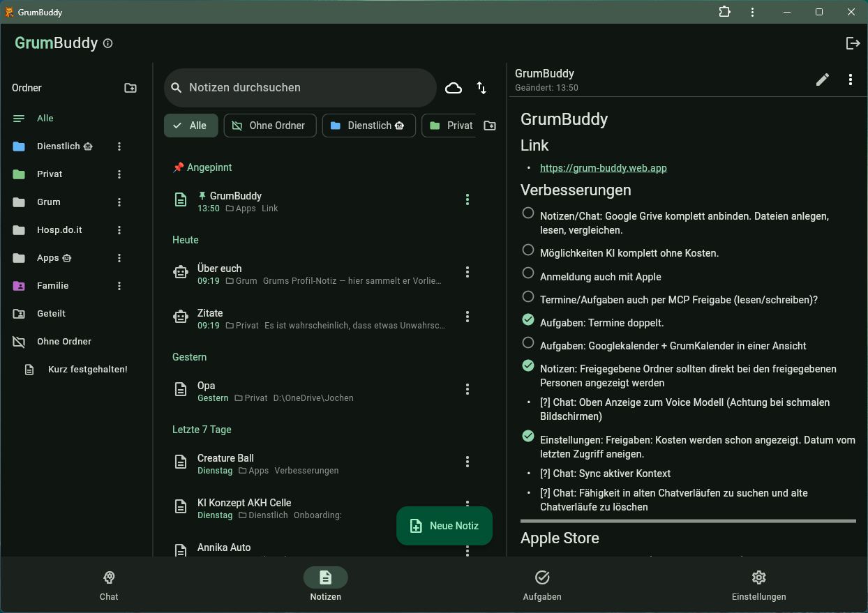The image size is (868, 613).
Task: Open options for Hosp.do.it folder
Action: coord(119,230)
